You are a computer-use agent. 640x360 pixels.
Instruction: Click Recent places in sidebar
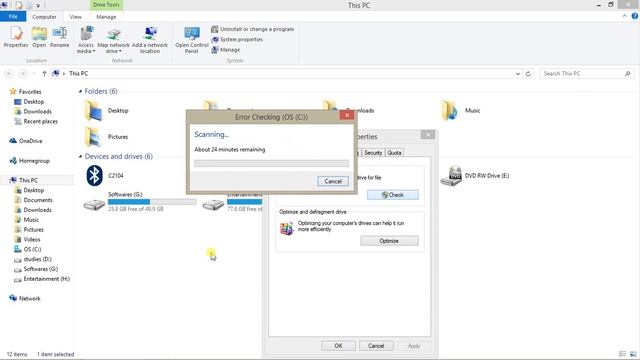pos(40,121)
